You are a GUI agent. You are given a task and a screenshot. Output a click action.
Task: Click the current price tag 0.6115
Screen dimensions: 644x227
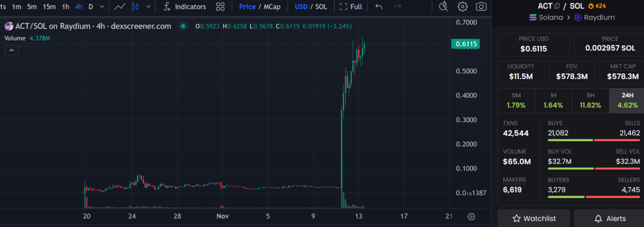click(465, 44)
